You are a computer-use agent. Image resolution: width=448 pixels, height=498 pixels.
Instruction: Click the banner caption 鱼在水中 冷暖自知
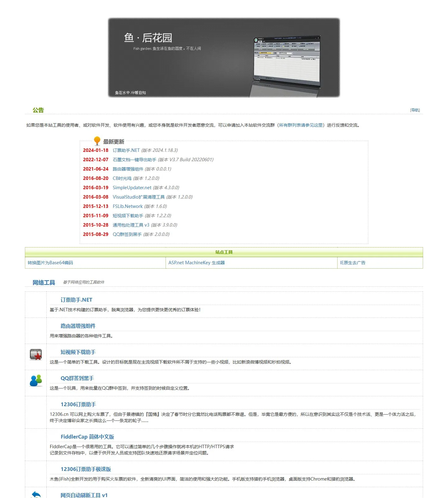130,93
